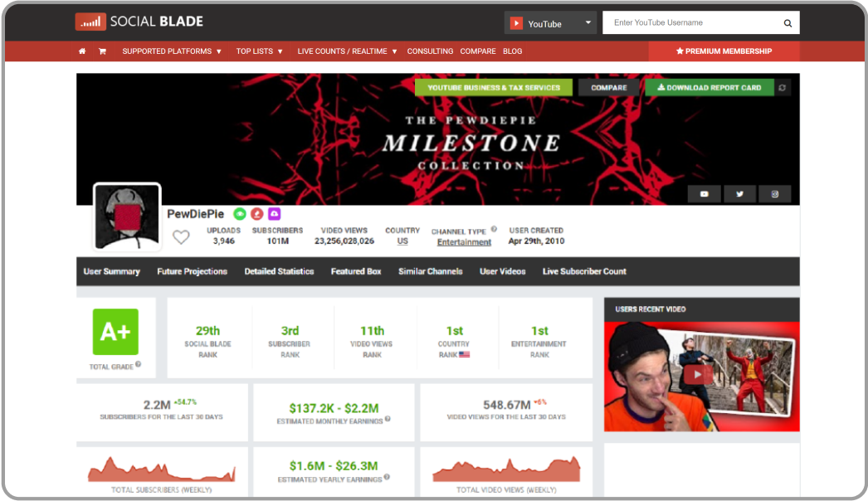Favorite the channel with the heart icon

(x=181, y=237)
